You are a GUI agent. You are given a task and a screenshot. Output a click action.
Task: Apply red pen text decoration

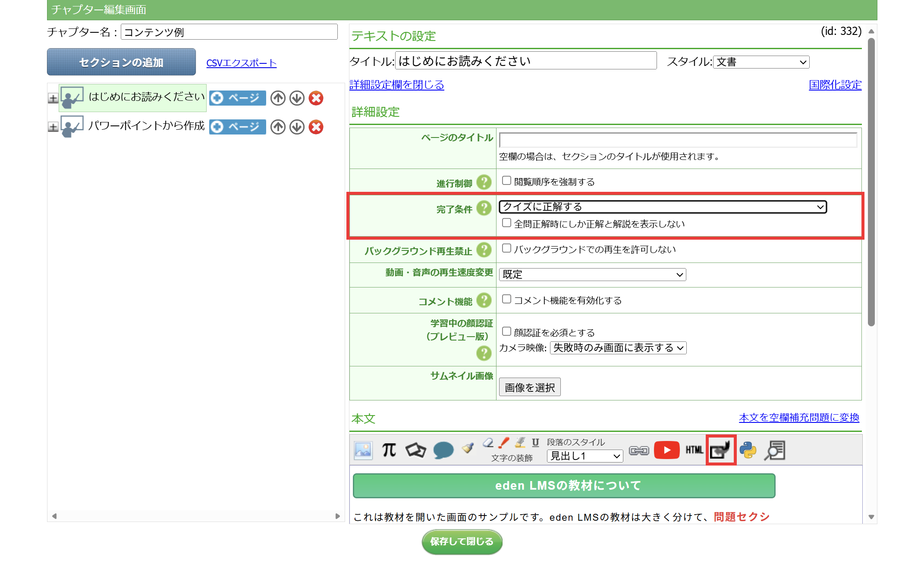click(x=504, y=443)
